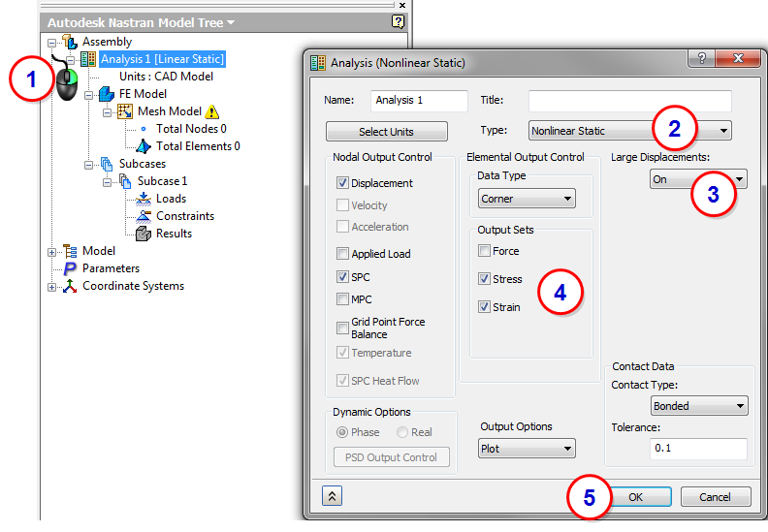Toggle the Stress output set checkbox
Screen dimensions: 768x532
click(484, 279)
